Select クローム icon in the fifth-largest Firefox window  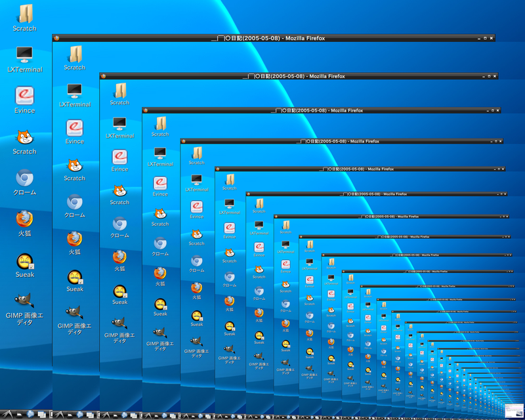[229, 277]
